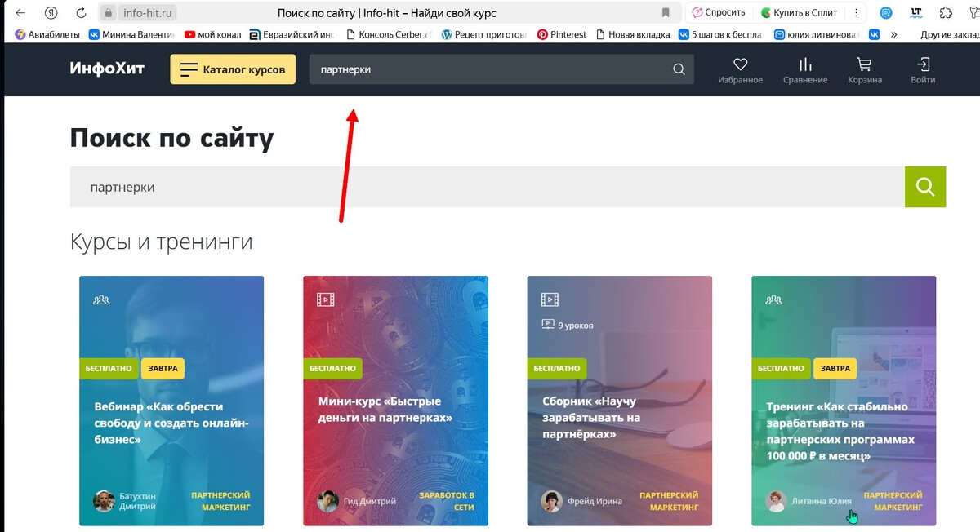Click the Литвина Юлия author avatar
Screen dimensions: 980x532
click(x=776, y=501)
